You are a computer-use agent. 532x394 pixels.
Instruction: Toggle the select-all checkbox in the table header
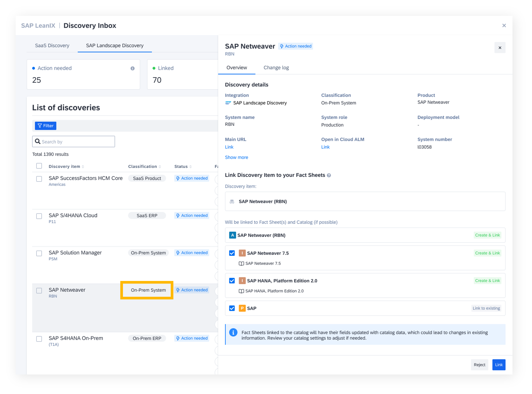tap(39, 166)
